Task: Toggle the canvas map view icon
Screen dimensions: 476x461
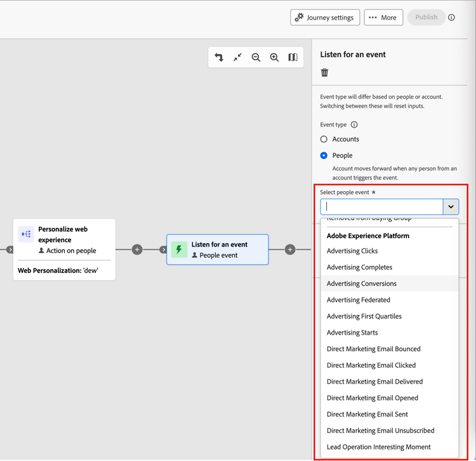Action: [x=293, y=57]
